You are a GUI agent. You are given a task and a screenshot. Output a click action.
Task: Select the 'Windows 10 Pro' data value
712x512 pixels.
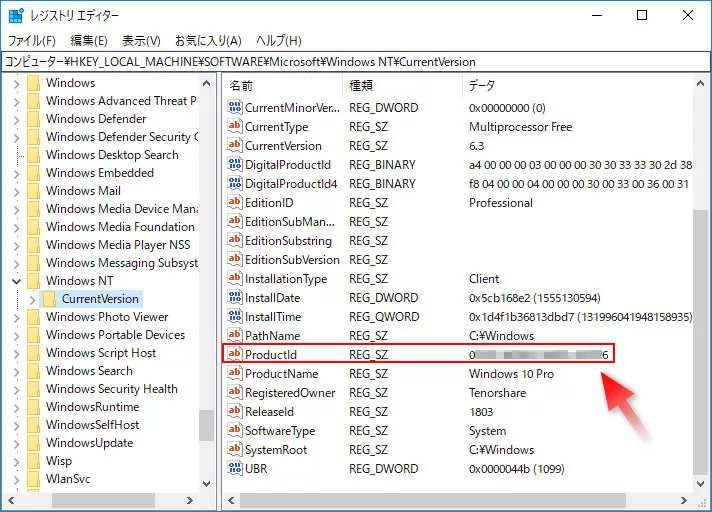511,374
